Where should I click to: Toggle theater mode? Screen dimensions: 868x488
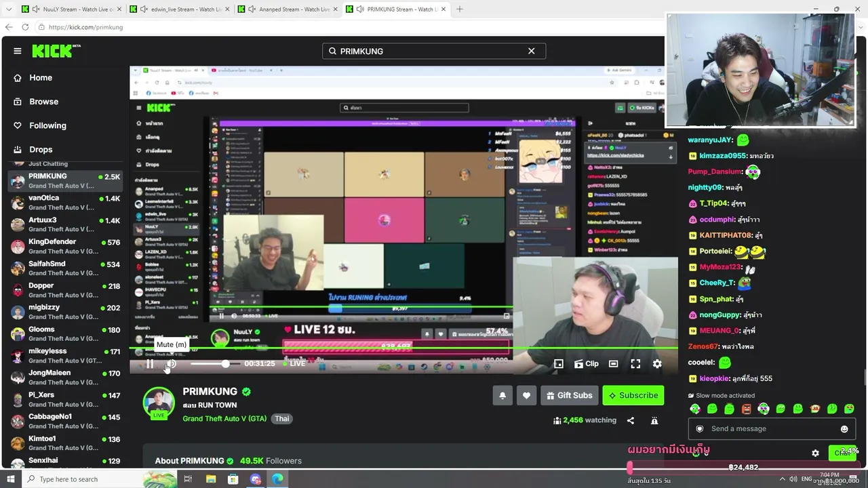click(613, 364)
